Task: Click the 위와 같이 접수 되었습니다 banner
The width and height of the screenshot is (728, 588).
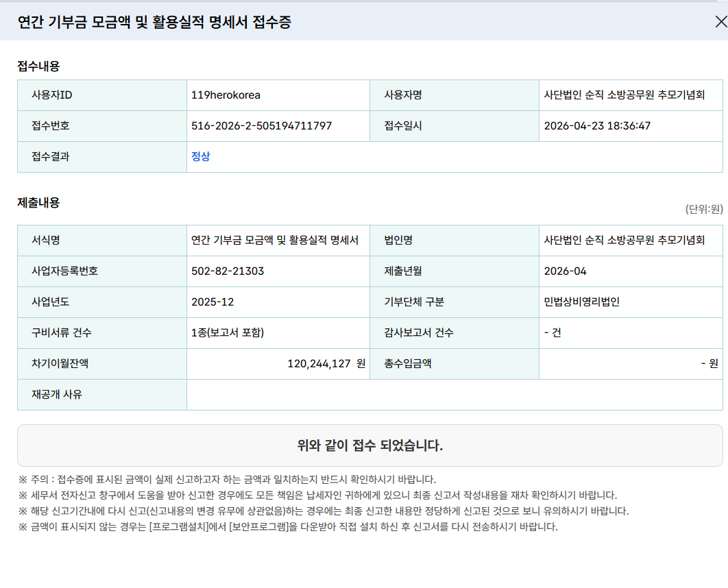Action: (369, 445)
